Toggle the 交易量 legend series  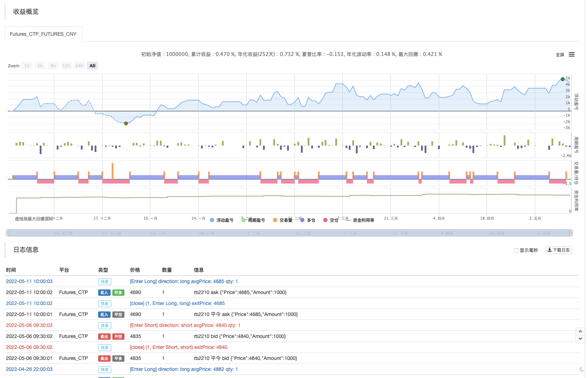pyautogui.click(x=282, y=220)
